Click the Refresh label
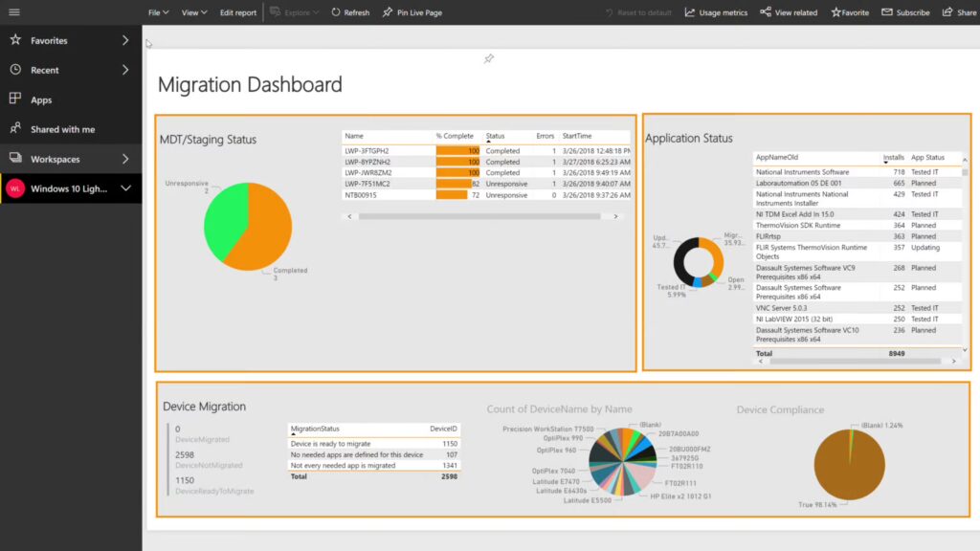Screen dimensions: 980x551 pos(356,12)
